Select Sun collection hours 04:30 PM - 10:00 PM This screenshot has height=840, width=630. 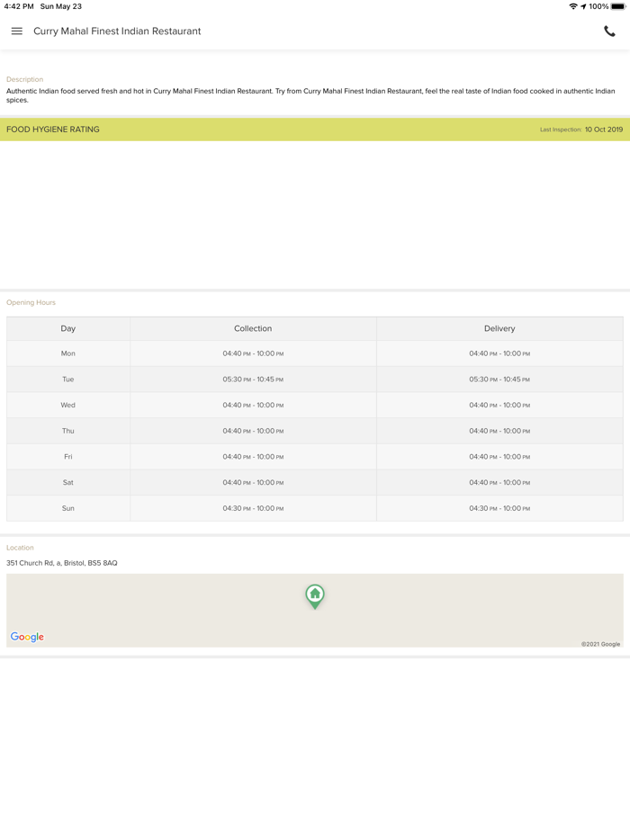pyautogui.click(x=253, y=508)
